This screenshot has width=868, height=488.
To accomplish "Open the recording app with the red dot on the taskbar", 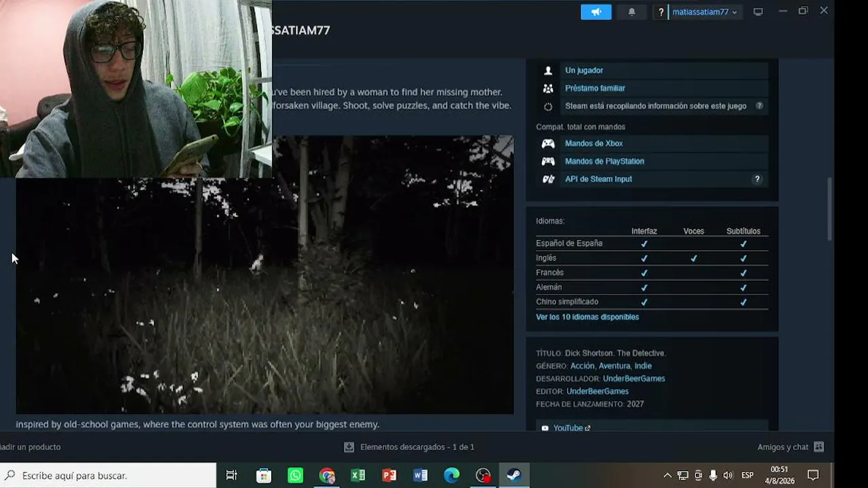I will coord(483,475).
